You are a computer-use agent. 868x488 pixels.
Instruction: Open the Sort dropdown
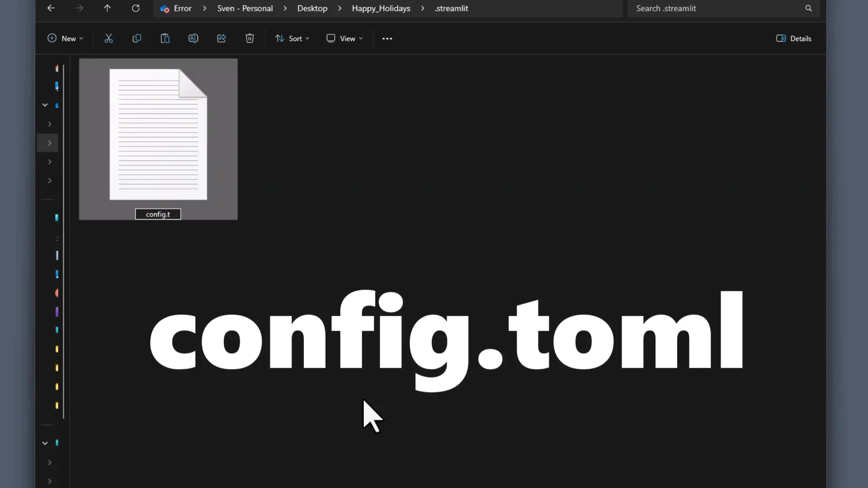(292, 38)
